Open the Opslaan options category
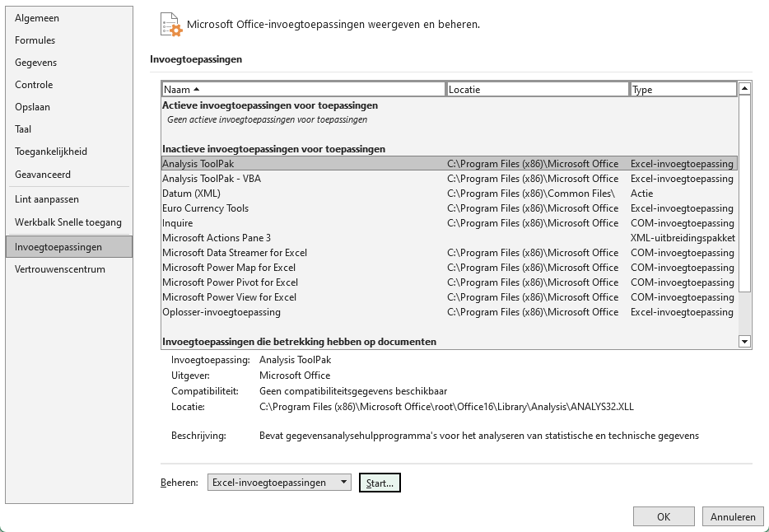 click(x=68, y=107)
